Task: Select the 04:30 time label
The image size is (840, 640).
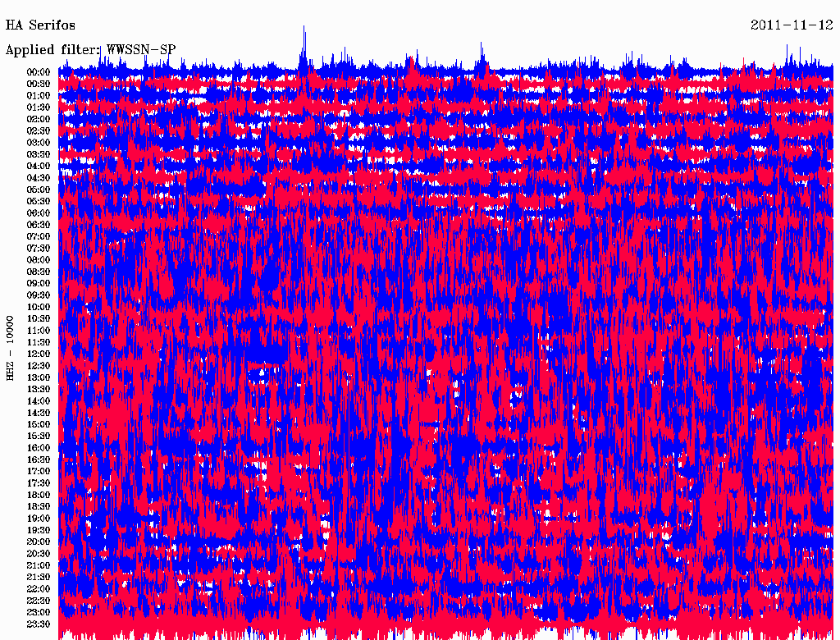Action: coord(39,178)
